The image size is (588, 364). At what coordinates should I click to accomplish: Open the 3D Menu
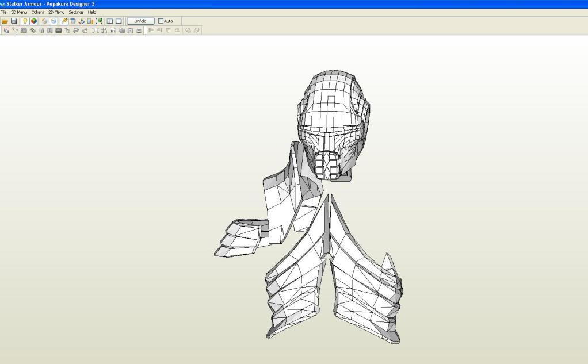[x=19, y=12]
